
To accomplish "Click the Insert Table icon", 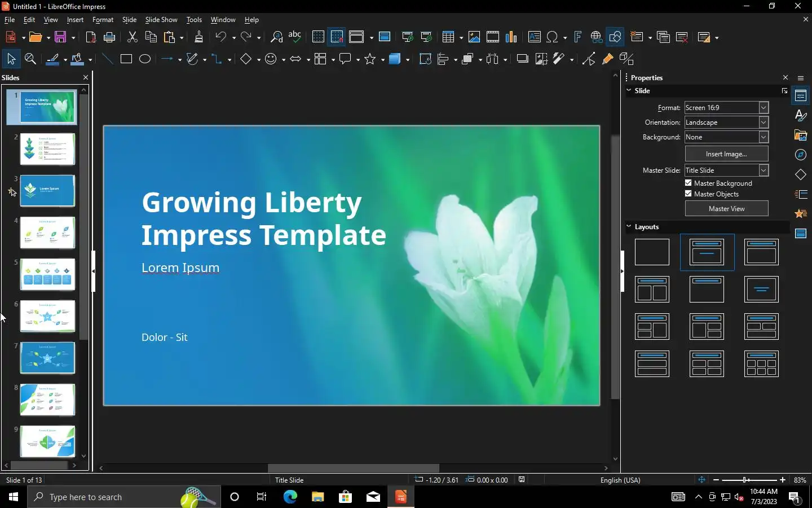I will point(449,37).
